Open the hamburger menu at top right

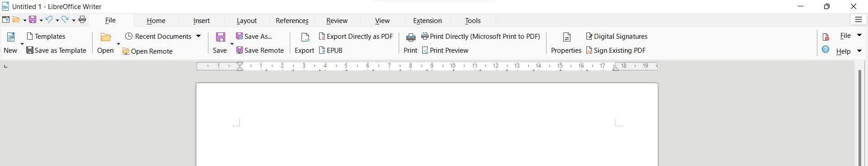[x=859, y=20]
